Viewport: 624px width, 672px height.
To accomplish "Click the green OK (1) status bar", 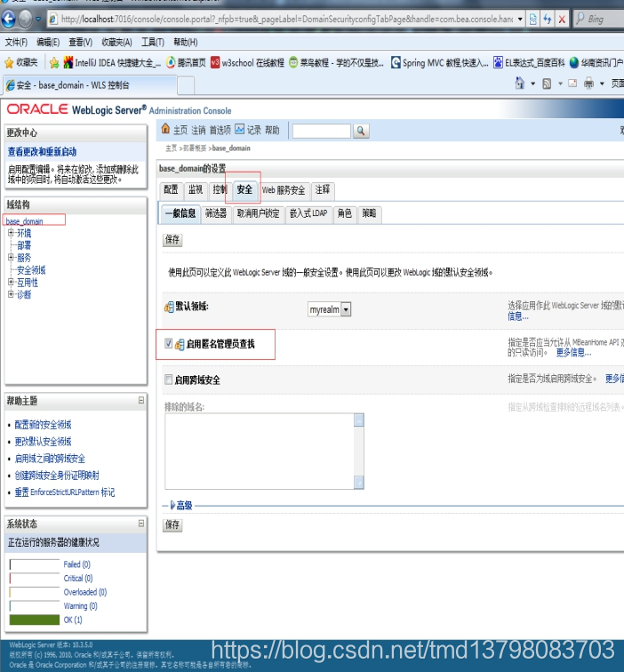I will 35,620.
